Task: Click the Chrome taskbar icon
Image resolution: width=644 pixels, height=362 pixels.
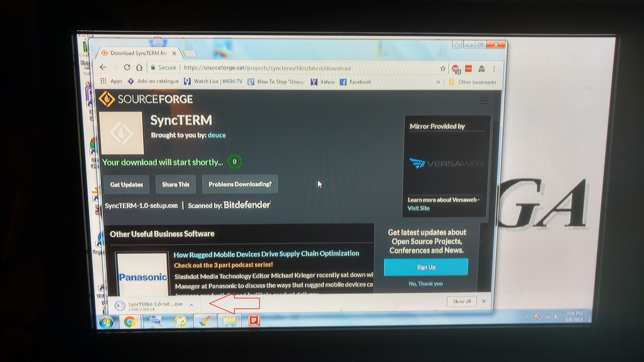Action: coord(130,321)
